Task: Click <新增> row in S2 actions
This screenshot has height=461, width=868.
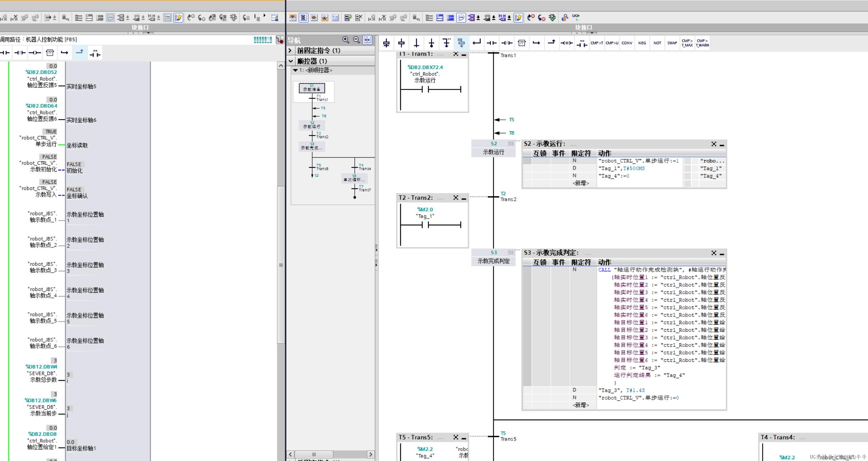Action: 581,183
